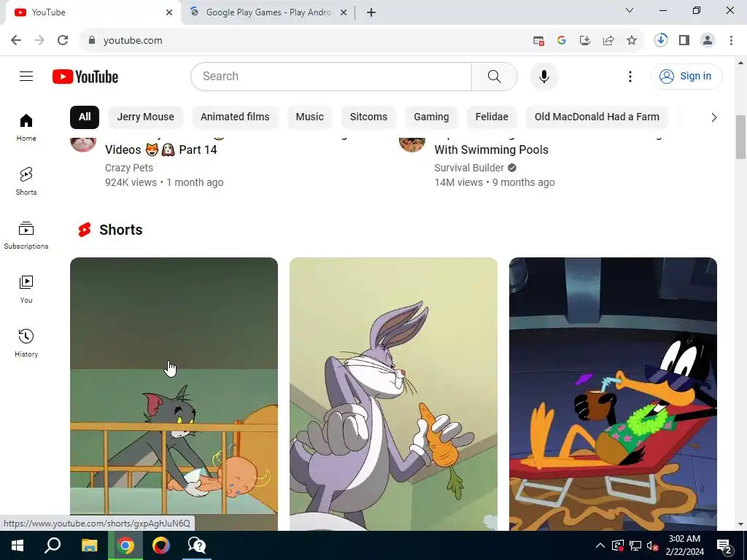Open the Bugs Bunny carrot Short

(393, 394)
